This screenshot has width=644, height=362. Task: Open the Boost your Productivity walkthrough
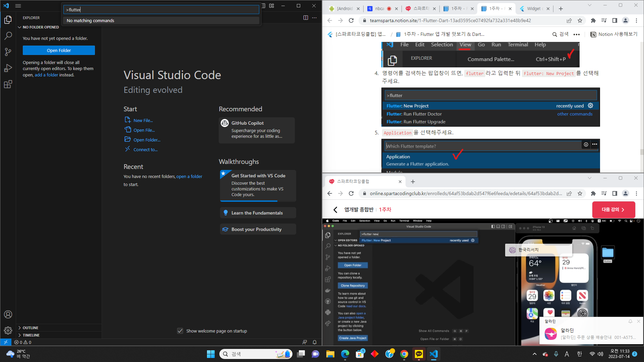pyautogui.click(x=258, y=229)
